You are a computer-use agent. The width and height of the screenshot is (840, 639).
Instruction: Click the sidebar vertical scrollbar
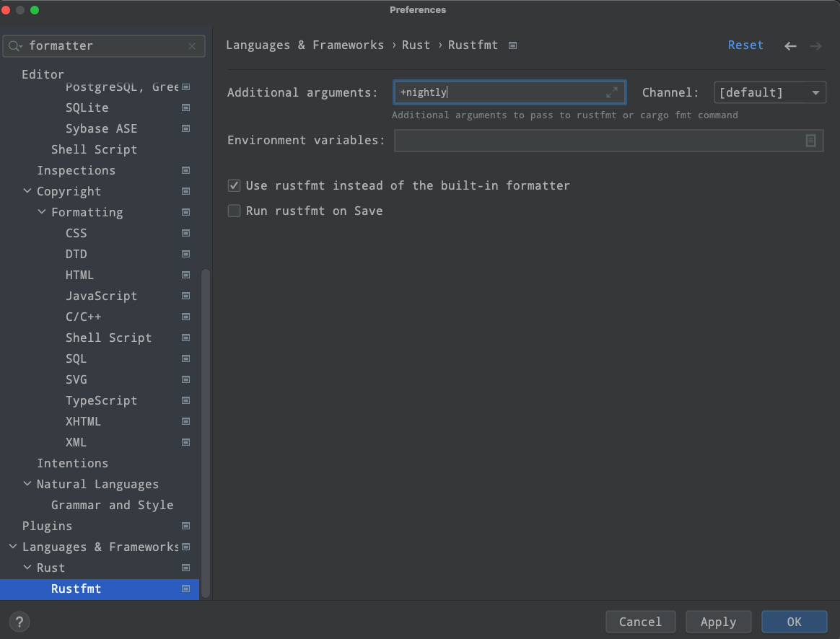205,433
